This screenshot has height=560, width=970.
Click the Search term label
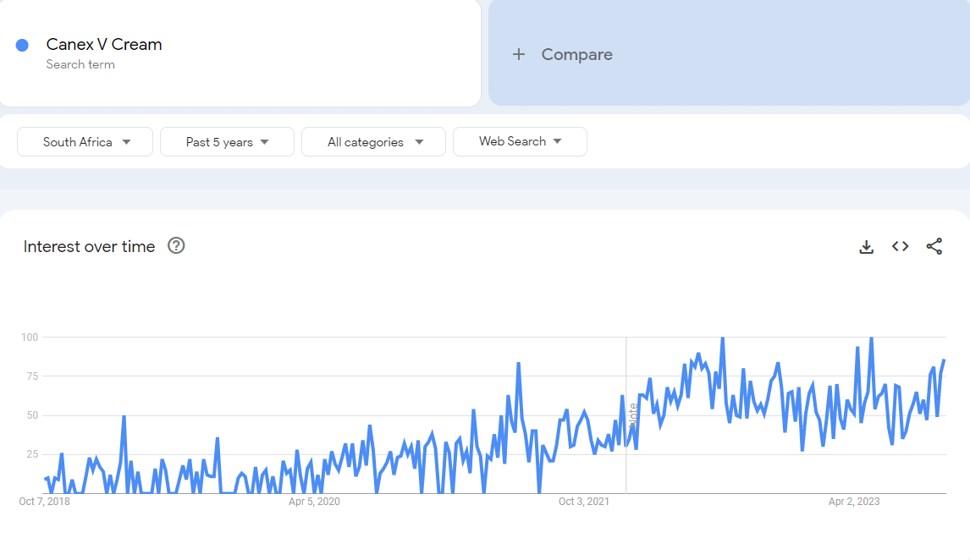(80, 64)
